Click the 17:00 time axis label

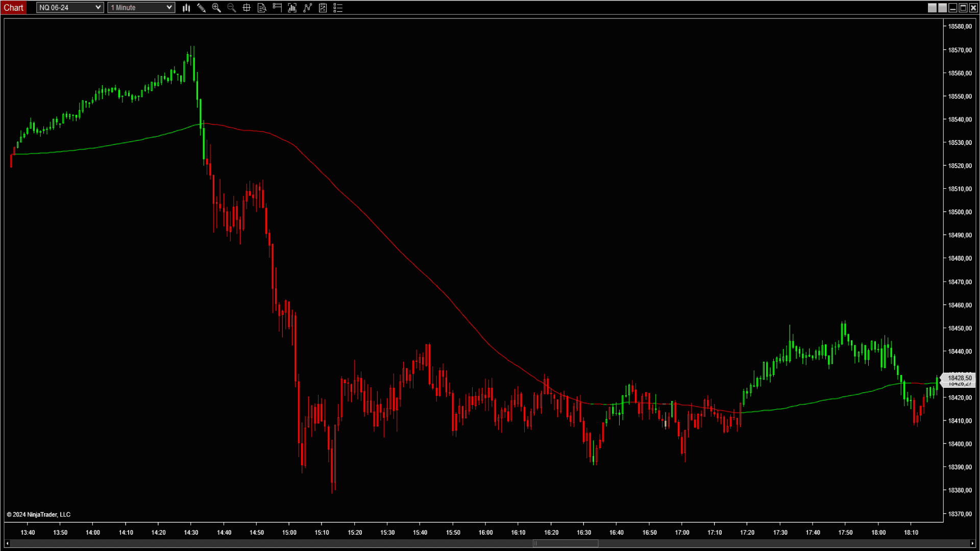click(x=682, y=533)
